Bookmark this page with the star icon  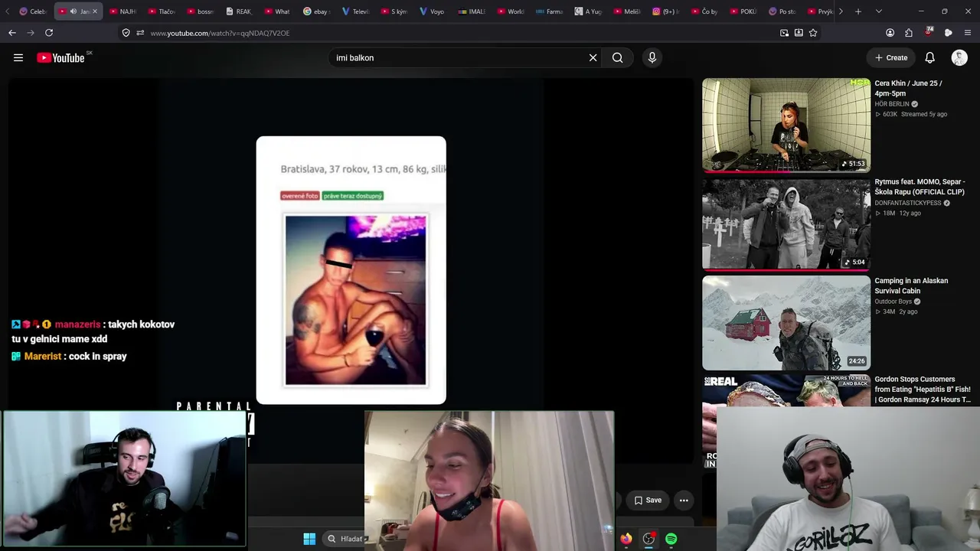click(813, 33)
